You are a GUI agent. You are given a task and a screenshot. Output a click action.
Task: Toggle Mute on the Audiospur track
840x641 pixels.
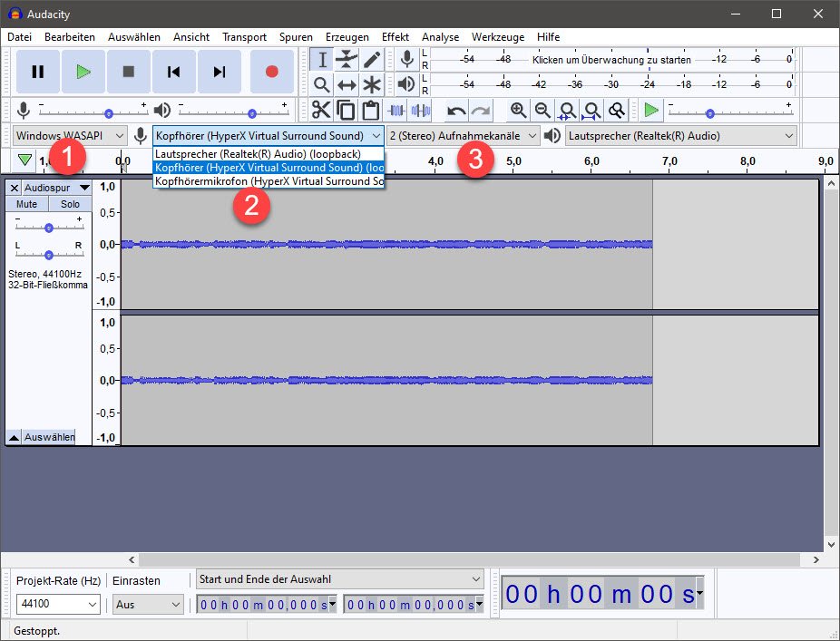[26, 204]
